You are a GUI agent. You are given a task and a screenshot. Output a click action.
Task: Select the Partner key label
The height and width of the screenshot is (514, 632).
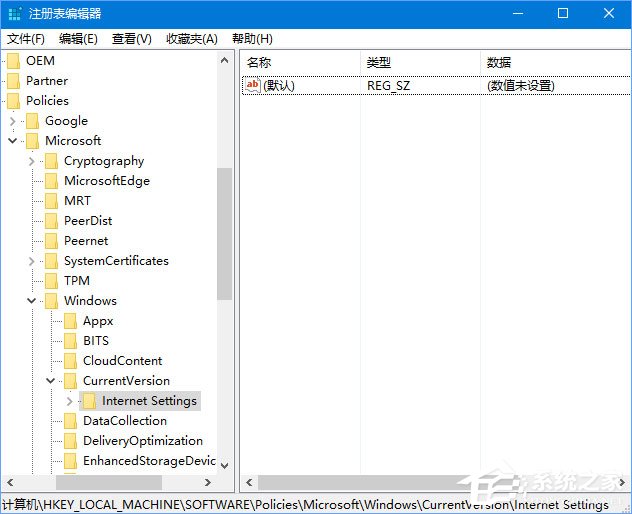47,81
